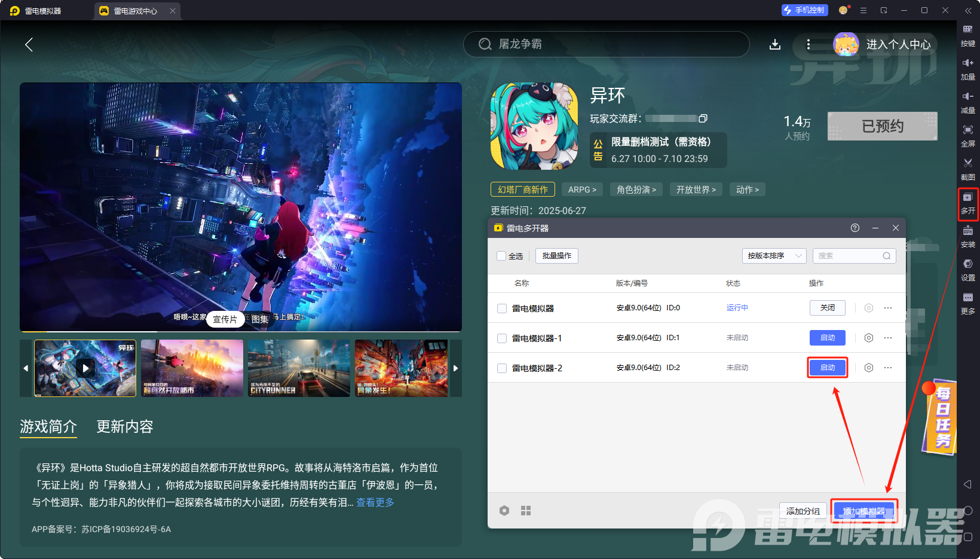This screenshot has height=559, width=980.
Task: Open help in the 雷电多开器 window
Action: coord(855,228)
